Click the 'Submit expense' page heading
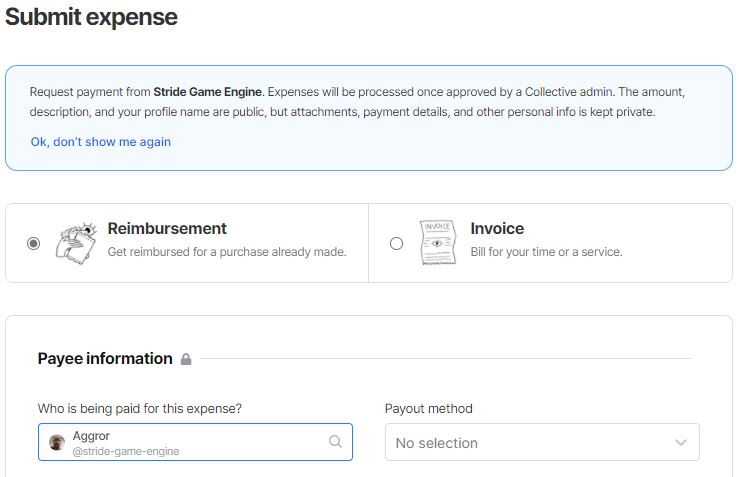The height and width of the screenshot is (477, 739). 91,17
